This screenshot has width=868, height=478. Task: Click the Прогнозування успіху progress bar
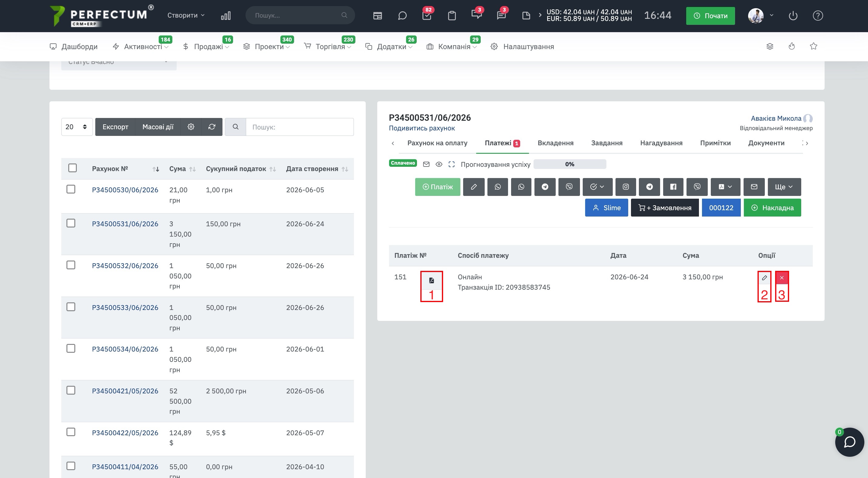pos(569,164)
